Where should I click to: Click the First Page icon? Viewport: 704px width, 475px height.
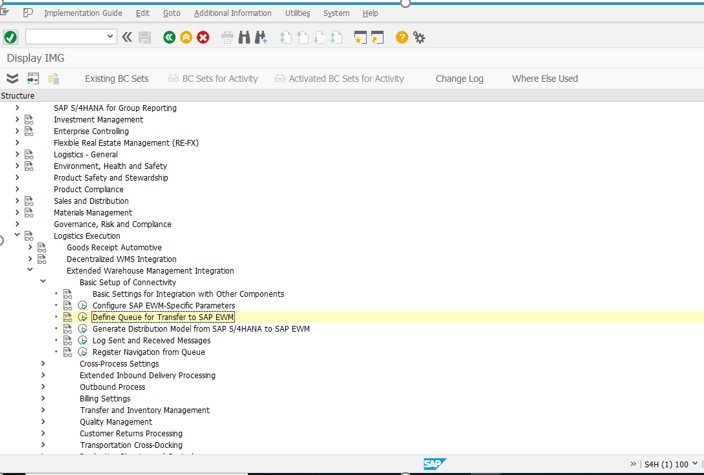point(286,37)
